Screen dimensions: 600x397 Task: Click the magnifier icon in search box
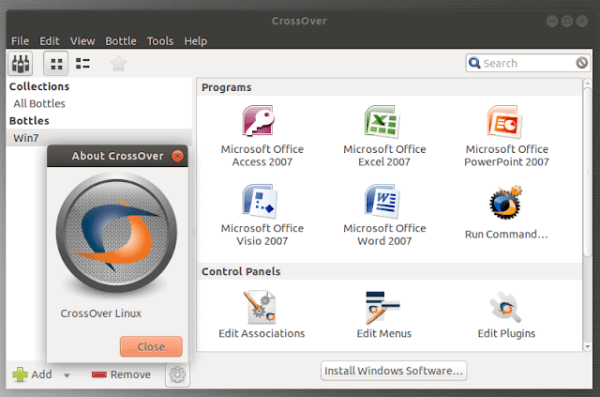click(x=474, y=63)
